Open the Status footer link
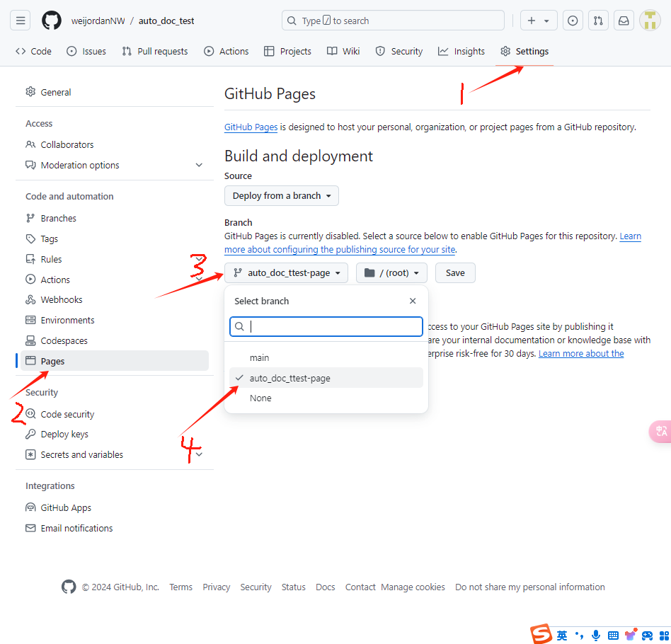 pyautogui.click(x=294, y=587)
